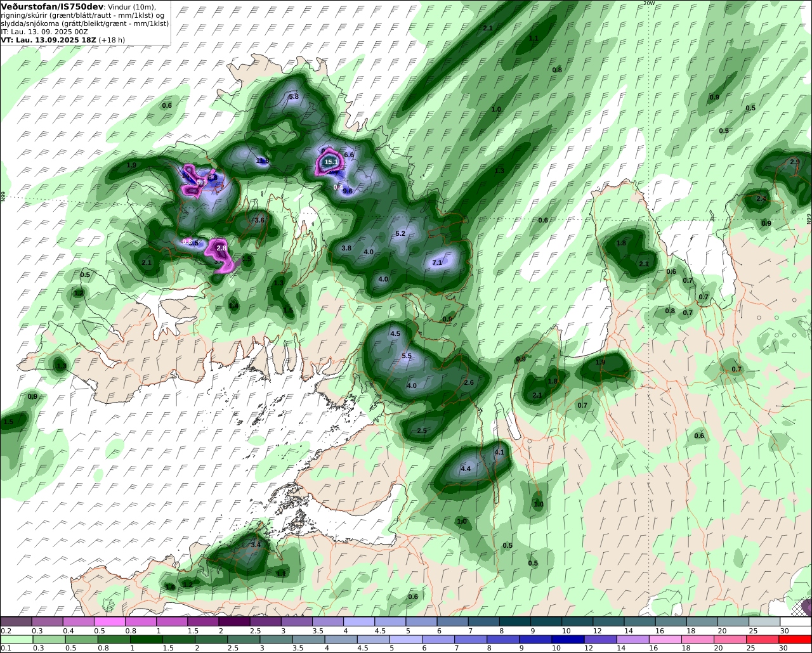Select the 0.5 green rain legend swatch
812x653 pixels.
click(81, 640)
